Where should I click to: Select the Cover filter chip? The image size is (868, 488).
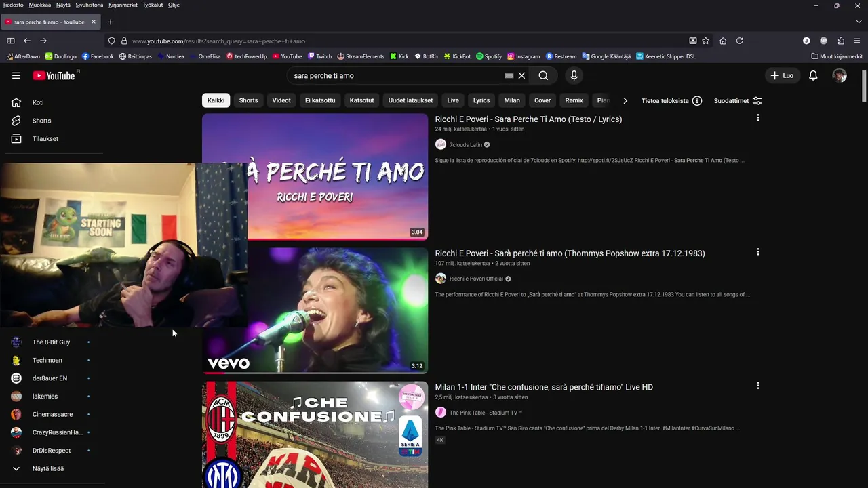point(542,100)
